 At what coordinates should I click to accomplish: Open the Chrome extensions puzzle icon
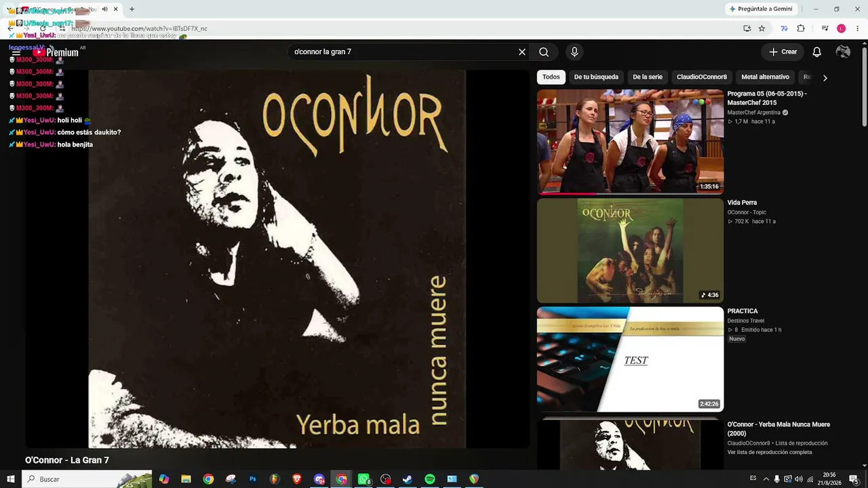point(801,28)
